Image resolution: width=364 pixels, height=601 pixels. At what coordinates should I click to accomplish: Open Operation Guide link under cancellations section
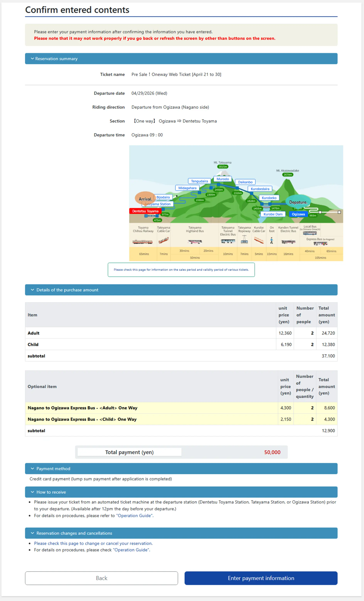coord(131,550)
